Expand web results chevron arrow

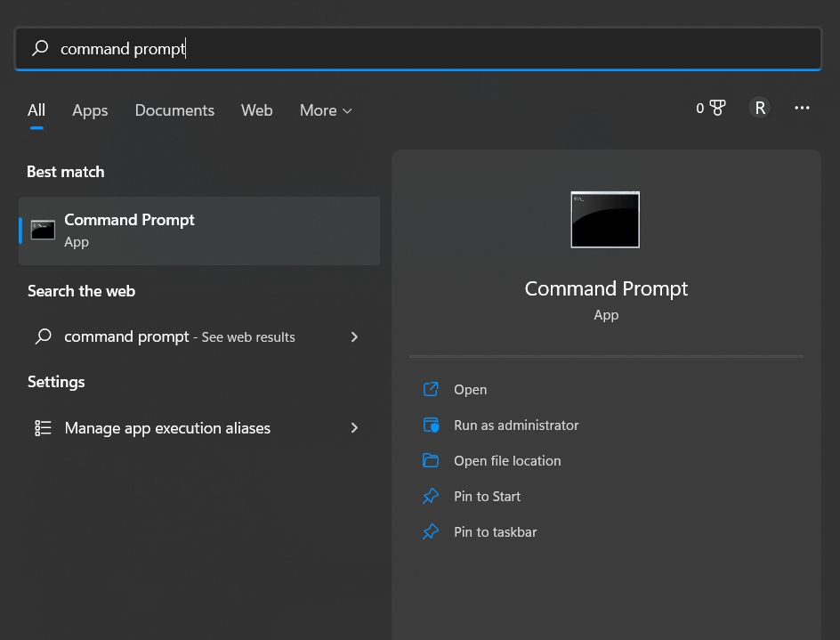(x=354, y=336)
